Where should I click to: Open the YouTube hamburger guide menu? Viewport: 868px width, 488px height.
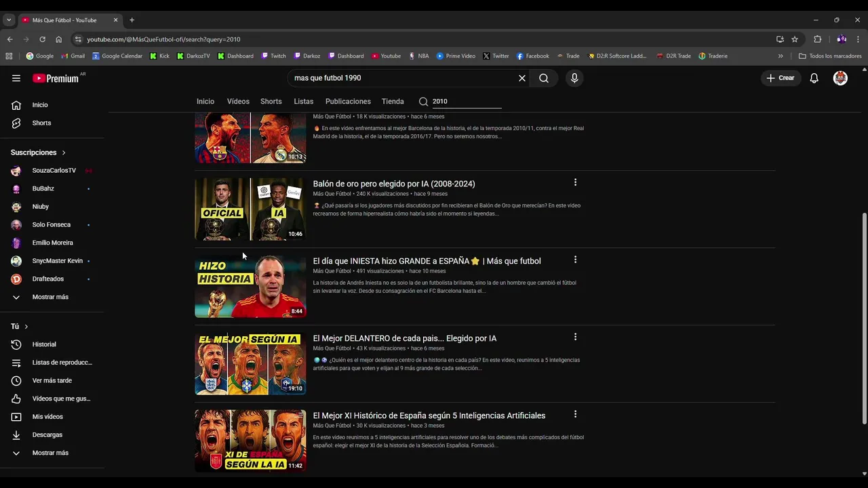(x=16, y=78)
